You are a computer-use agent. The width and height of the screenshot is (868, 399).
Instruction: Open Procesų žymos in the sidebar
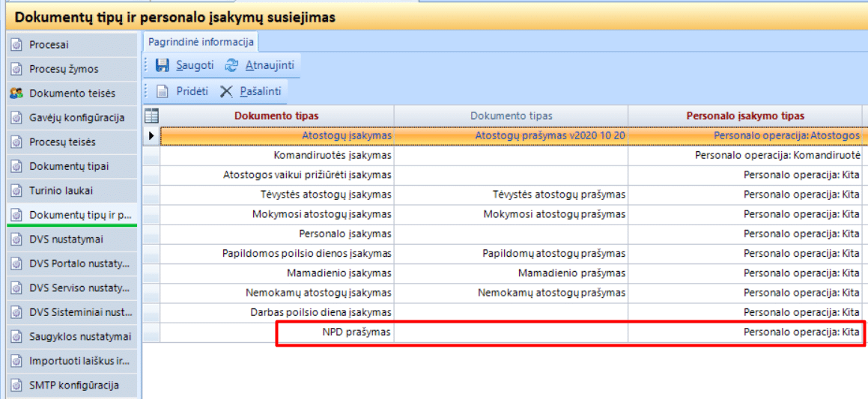[64, 69]
